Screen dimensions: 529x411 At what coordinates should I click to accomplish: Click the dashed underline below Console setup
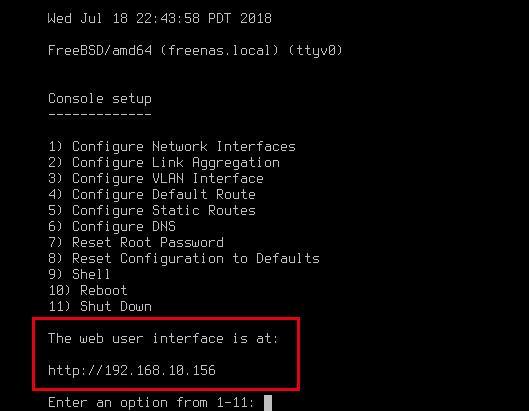click(100, 115)
